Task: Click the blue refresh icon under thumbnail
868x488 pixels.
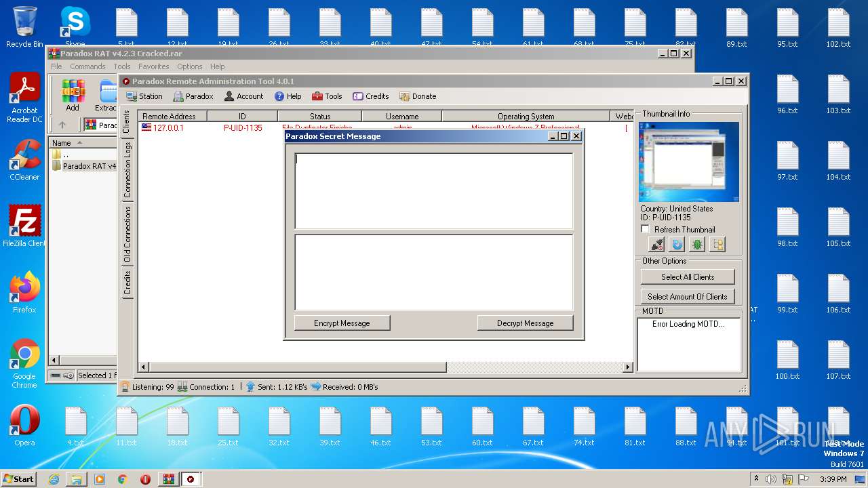Action: (x=677, y=245)
